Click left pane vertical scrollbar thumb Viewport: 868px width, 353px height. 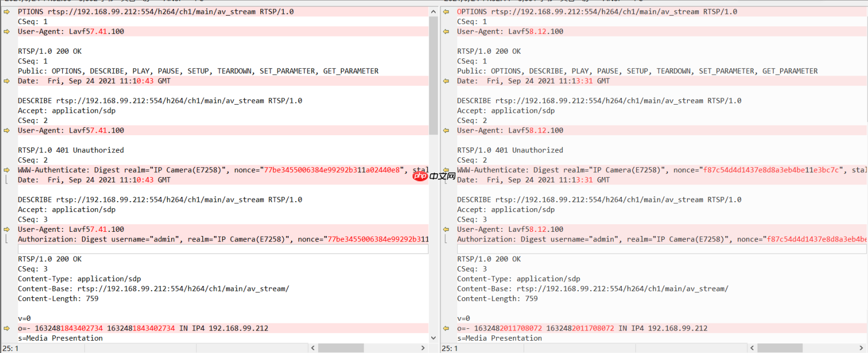pos(433,75)
